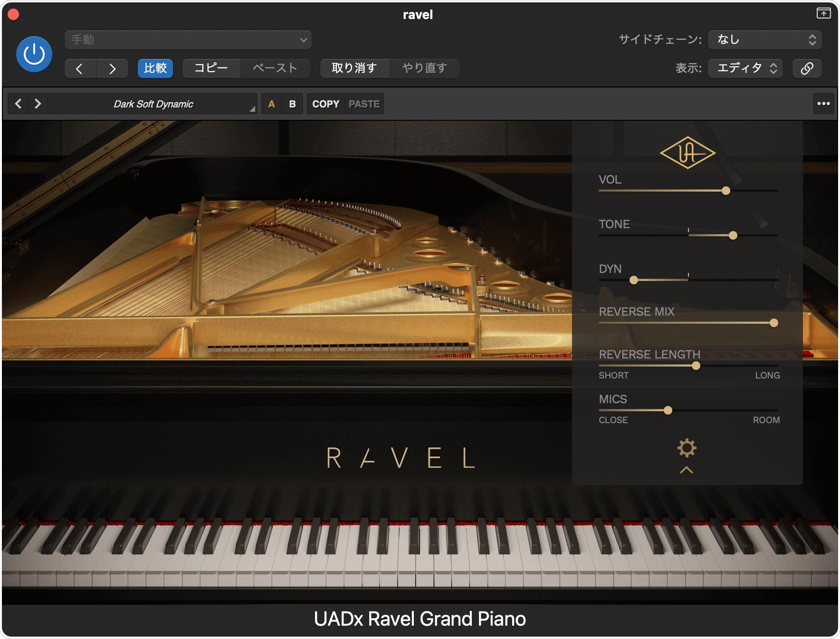The height and width of the screenshot is (639, 840).
Task: Close the ravel plugin window
Action: coord(13,14)
